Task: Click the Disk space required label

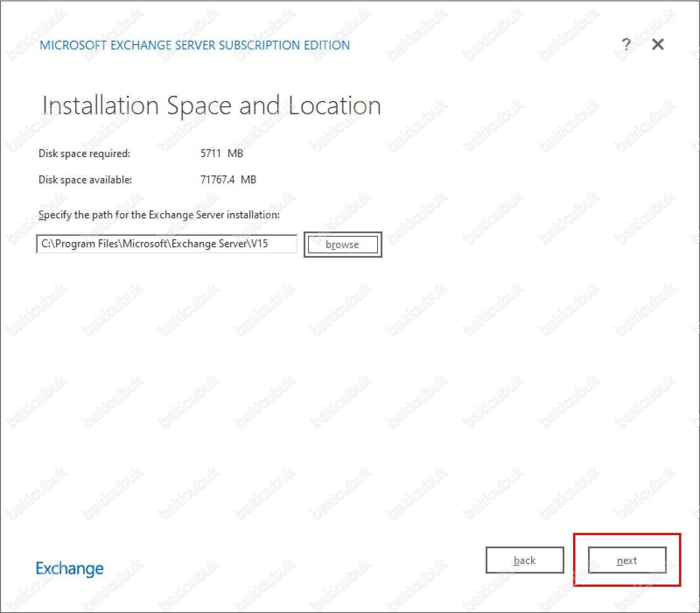Action: click(84, 154)
